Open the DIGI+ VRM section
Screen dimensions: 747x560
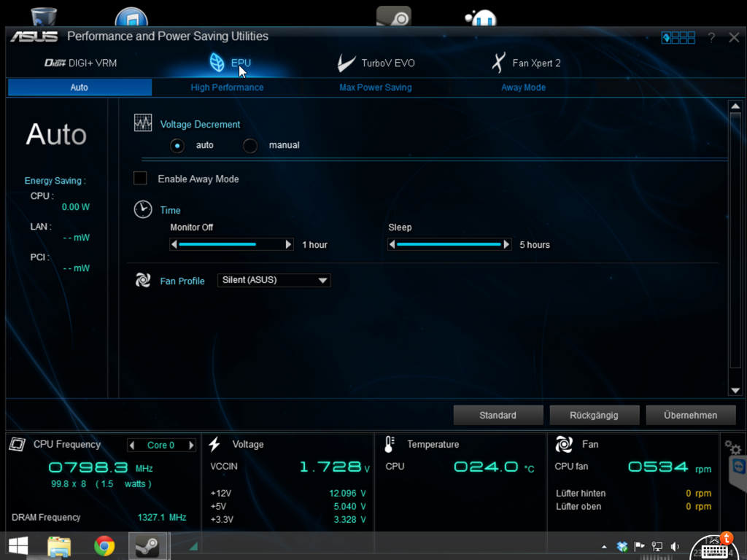(x=80, y=63)
